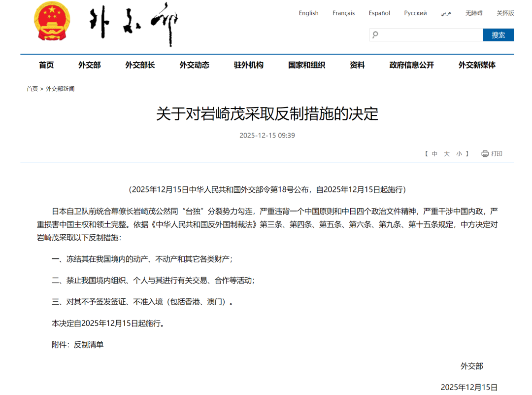Click the blue 搜索 button

click(x=499, y=35)
